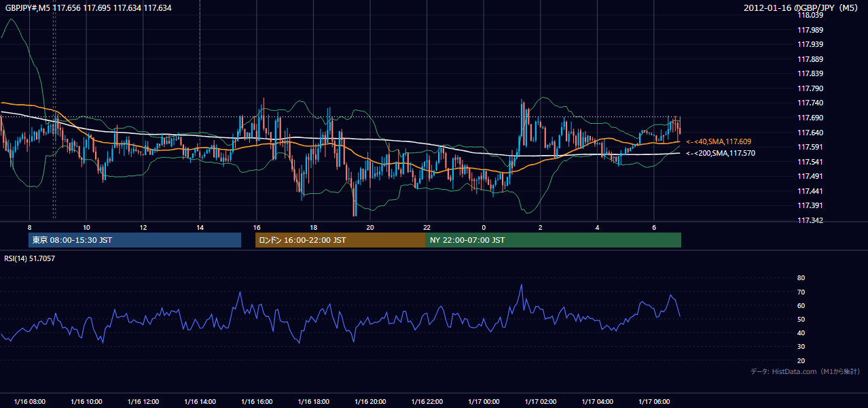Click the RSI axis level 20
This screenshot has width=868, height=408.
pos(801,360)
